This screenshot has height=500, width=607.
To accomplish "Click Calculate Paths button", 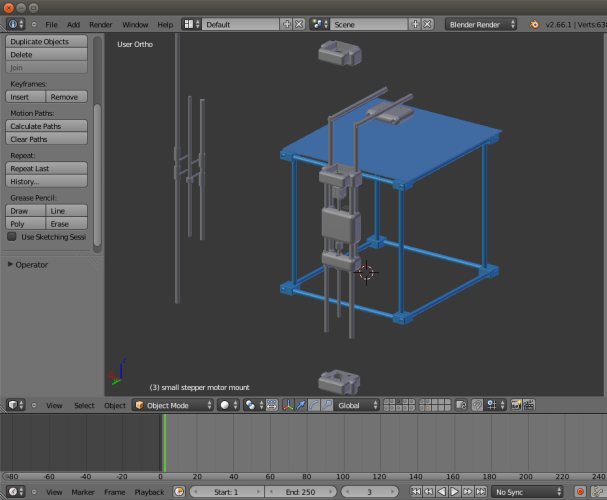I will (46, 126).
